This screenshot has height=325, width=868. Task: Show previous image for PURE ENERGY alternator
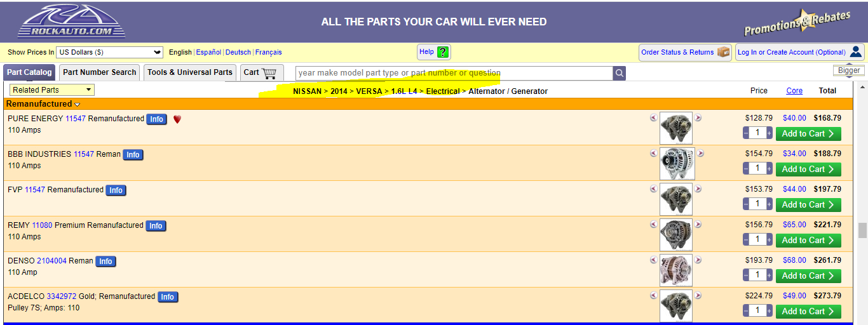point(654,117)
